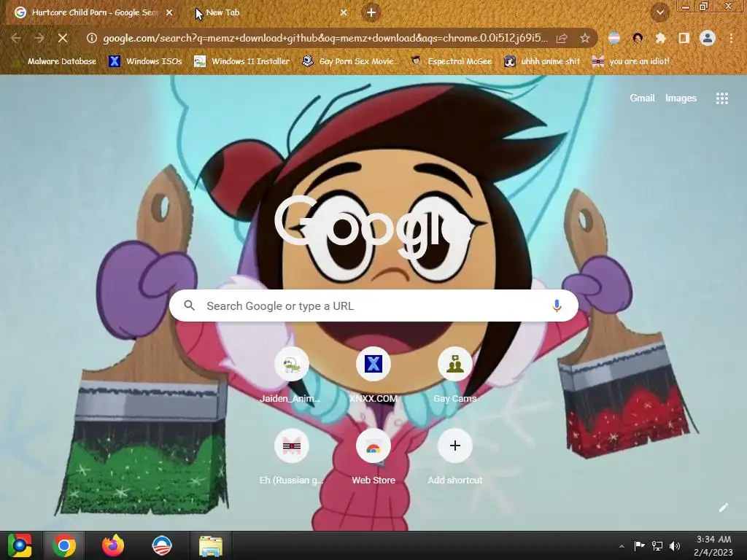Open the Start button on taskbar

(20, 545)
